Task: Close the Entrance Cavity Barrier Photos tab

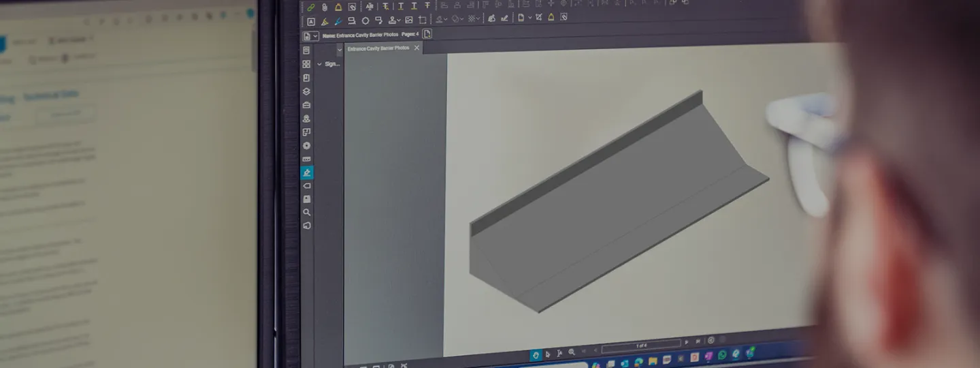Action: [416, 48]
